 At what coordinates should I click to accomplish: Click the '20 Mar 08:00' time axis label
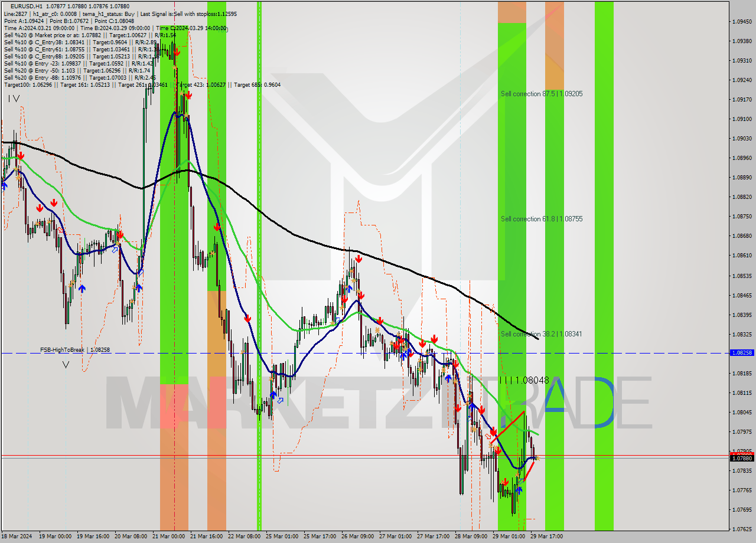tap(131, 537)
